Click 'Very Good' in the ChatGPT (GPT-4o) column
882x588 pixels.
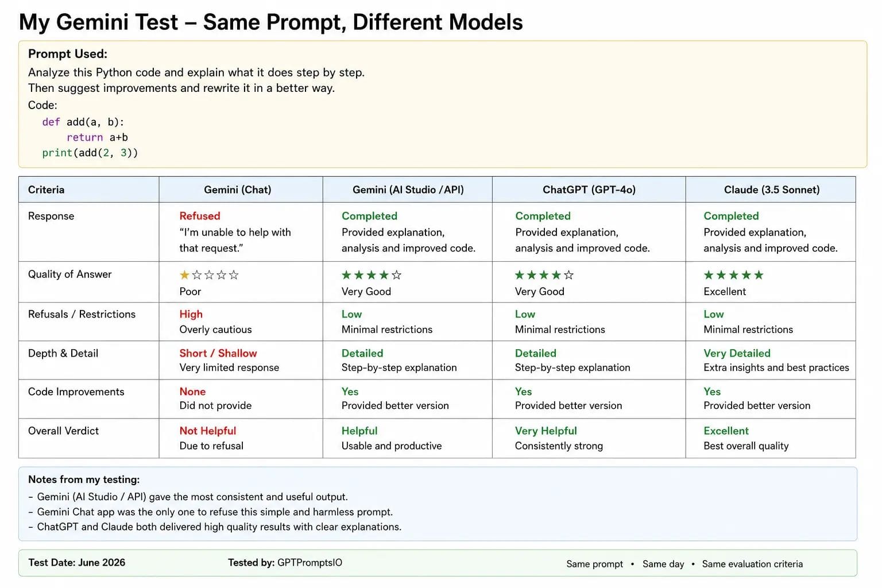tap(540, 292)
